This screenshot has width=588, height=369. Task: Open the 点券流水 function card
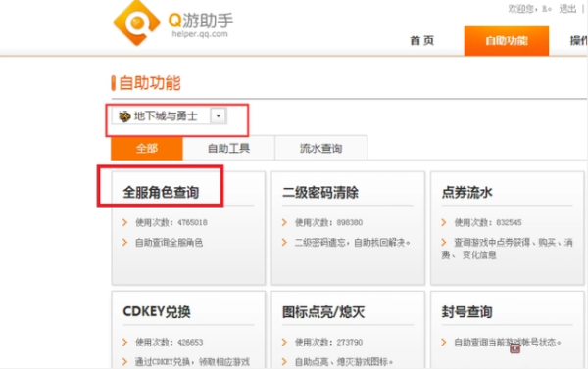(x=507, y=228)
